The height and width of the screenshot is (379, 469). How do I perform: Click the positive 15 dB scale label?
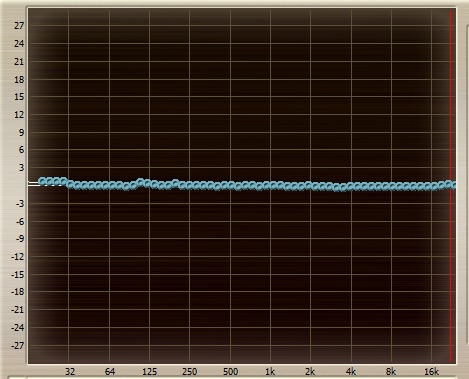point(19,97)
